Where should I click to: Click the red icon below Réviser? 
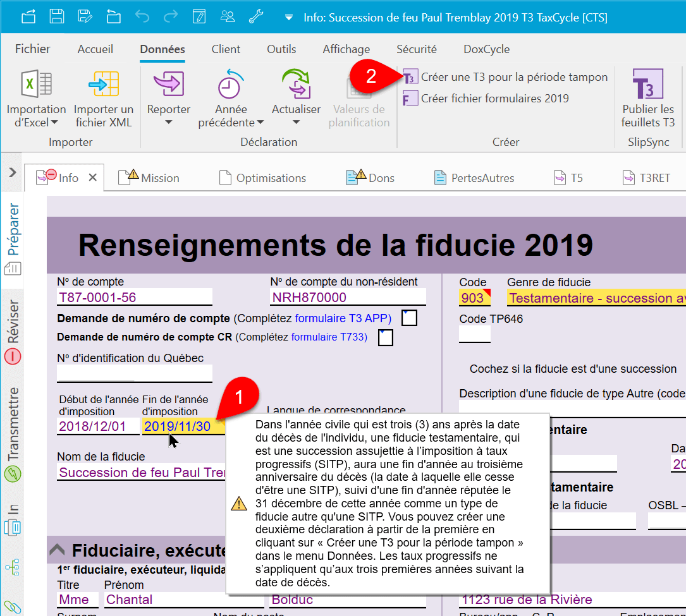pos(13,357)
